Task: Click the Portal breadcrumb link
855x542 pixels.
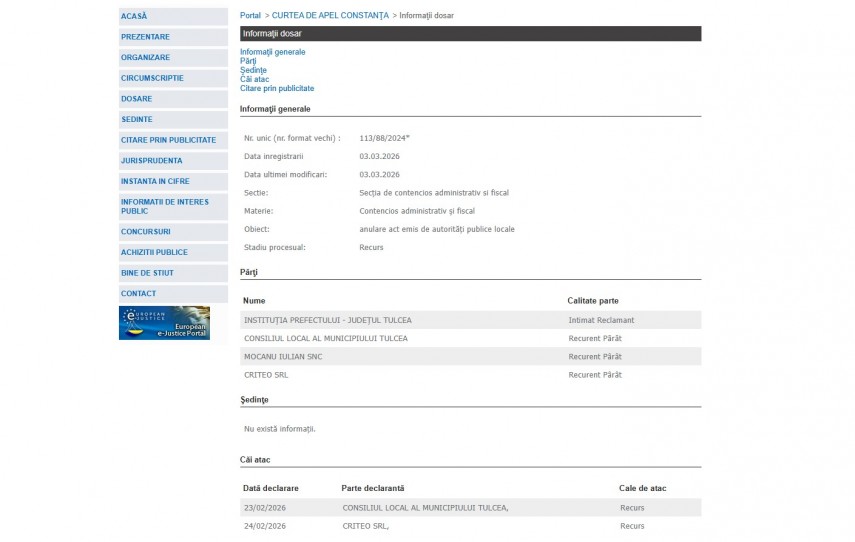Action: pyautogui.click(x=250, y=16)
